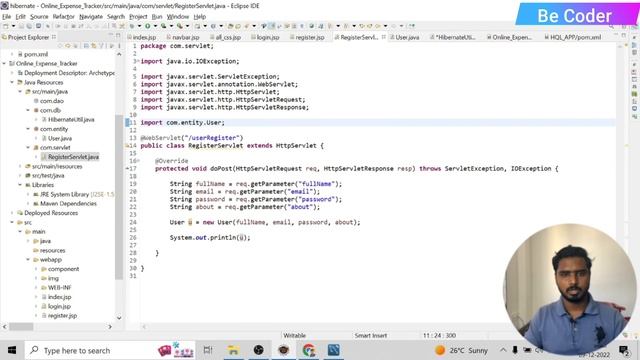Open Chrome from the taskbar
Viewport: 640px width, 360px height.
[309, 350]
